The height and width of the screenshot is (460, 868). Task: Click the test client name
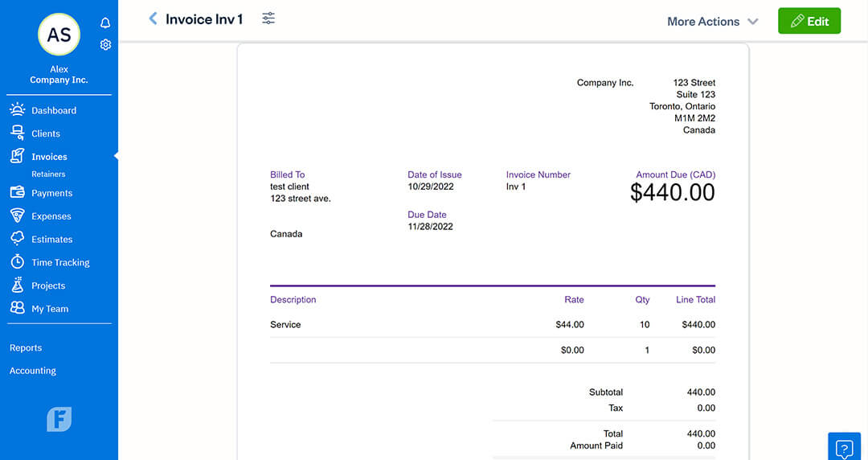(289, 187)
